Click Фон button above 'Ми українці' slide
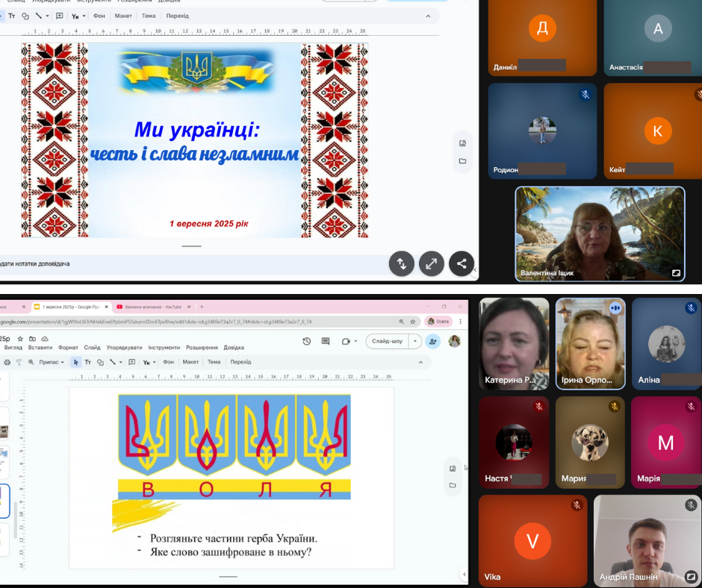The height and width of the screenshot is (588, 702). click(99, 16)
